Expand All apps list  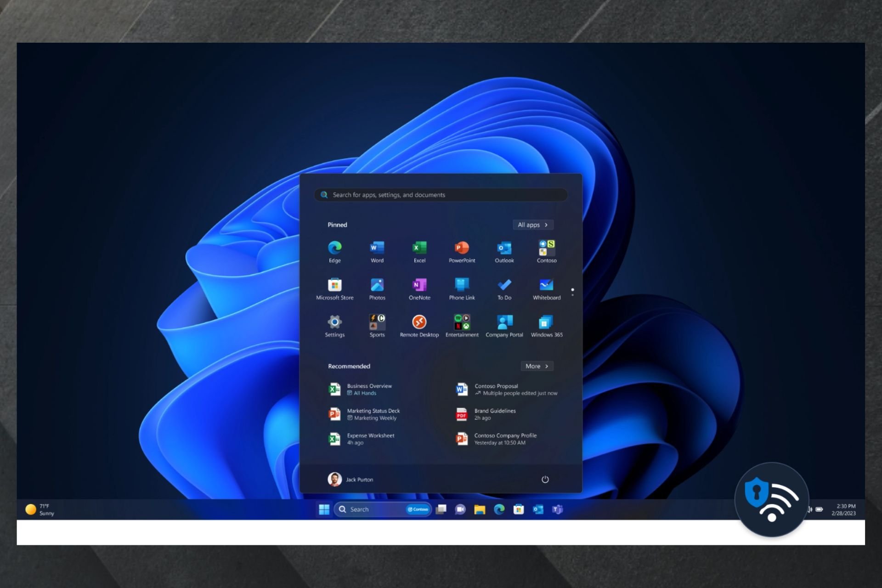pos(531,225)
